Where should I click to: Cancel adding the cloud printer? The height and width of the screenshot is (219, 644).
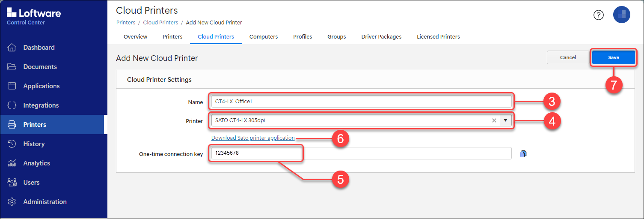coord(568,57)
